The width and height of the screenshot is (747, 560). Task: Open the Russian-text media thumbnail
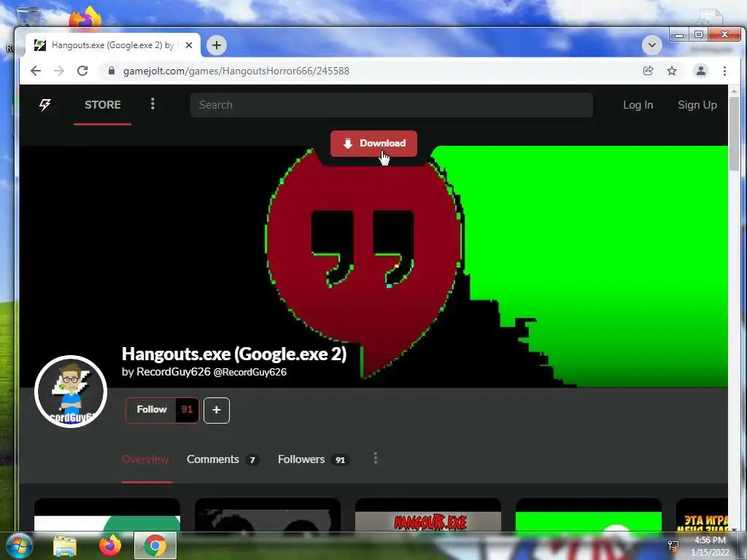(x=702, y=516)
